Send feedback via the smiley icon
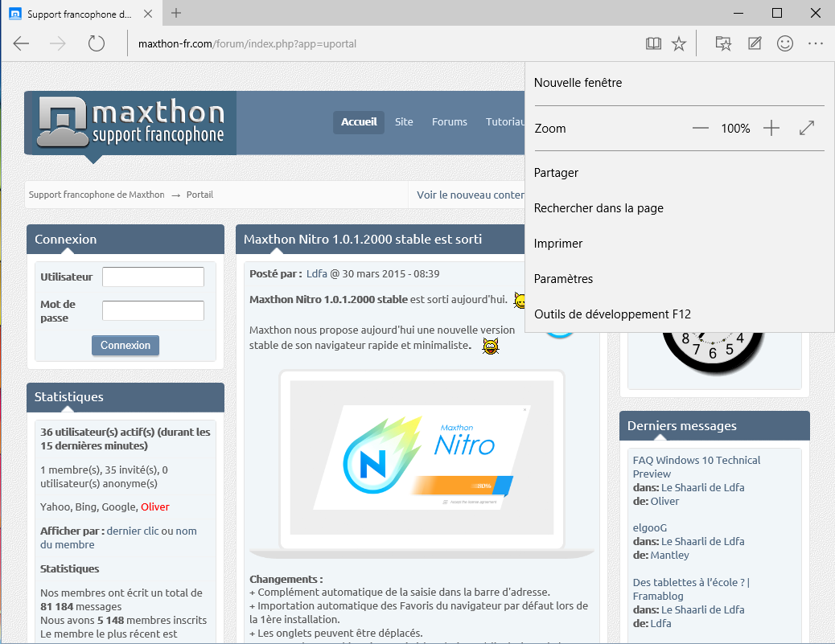The image size is (835, 644). click(785, 43)
